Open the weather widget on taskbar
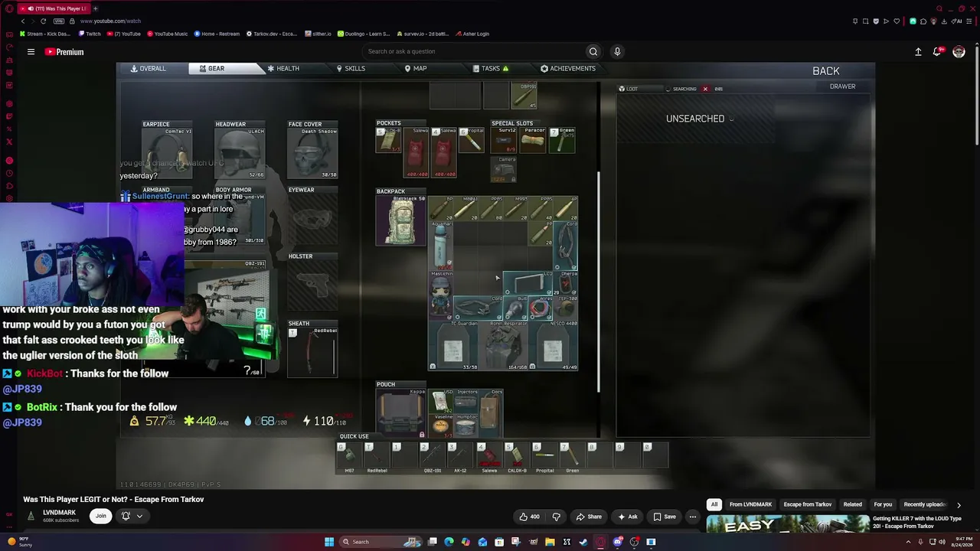Viewport: 980px width, 551px height. [x=19, y=542]
